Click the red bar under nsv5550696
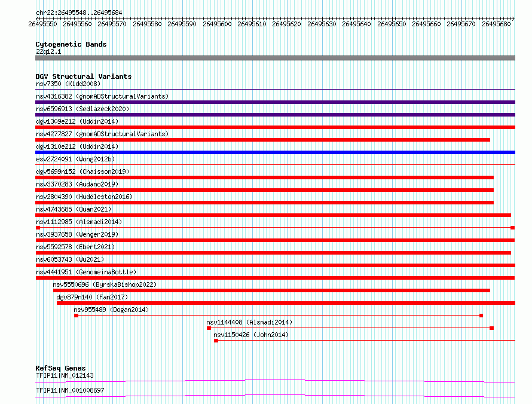The image size is (532, 404). coord(271,290)
